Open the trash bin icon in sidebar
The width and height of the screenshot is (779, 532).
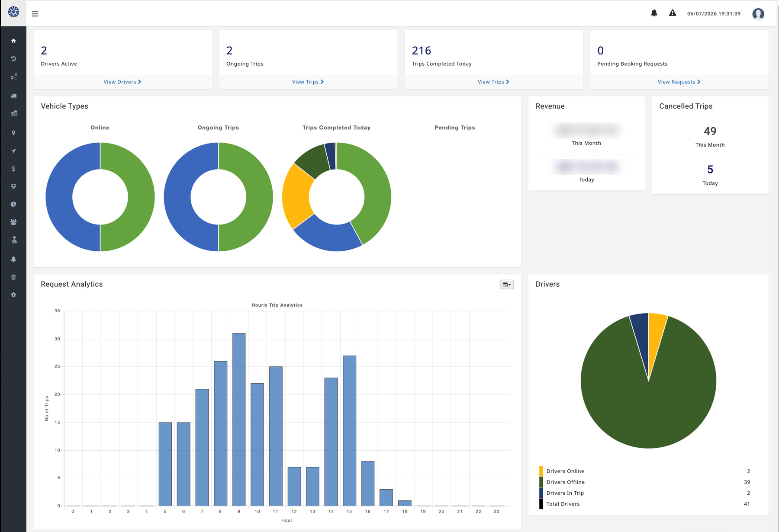pyautogui.click(x=13, y=277)
